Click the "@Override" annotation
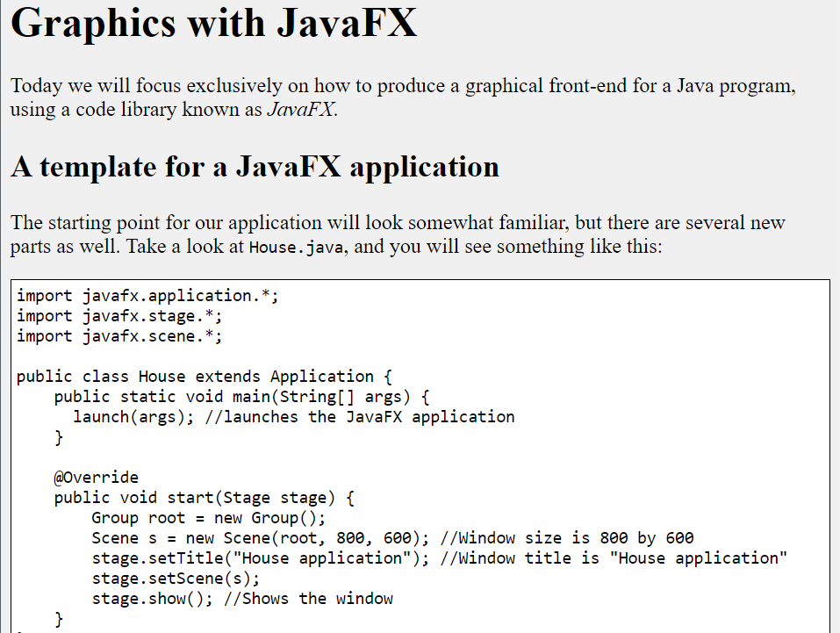 coord(97,478)
